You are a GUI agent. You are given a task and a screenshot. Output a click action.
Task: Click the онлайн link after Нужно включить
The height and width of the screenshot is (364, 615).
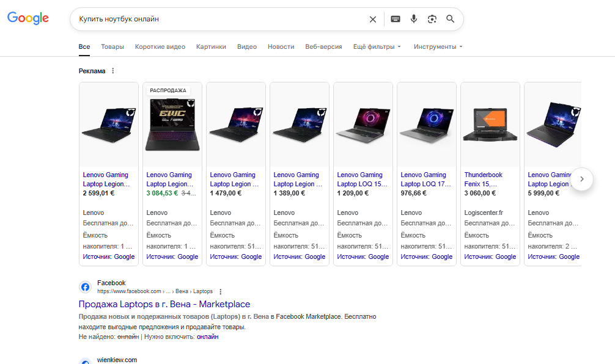[207, 337]
